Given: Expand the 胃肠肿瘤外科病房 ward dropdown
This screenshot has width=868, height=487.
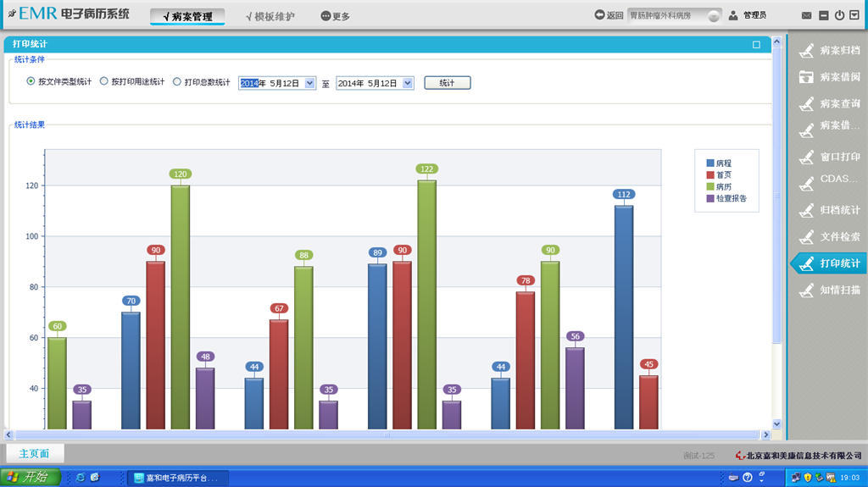Looking at the screenshot, I should click(714, 16).
